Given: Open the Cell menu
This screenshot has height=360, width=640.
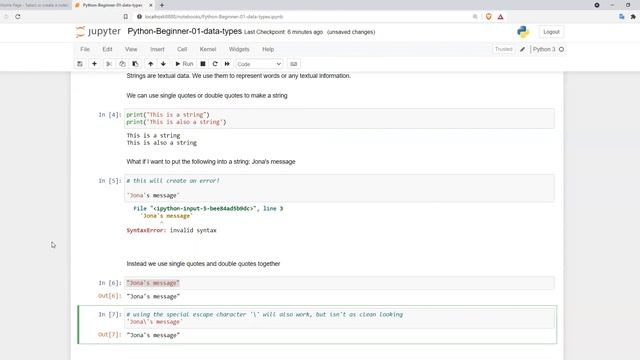Looking at the screenshot, I should tap(182, 49).
